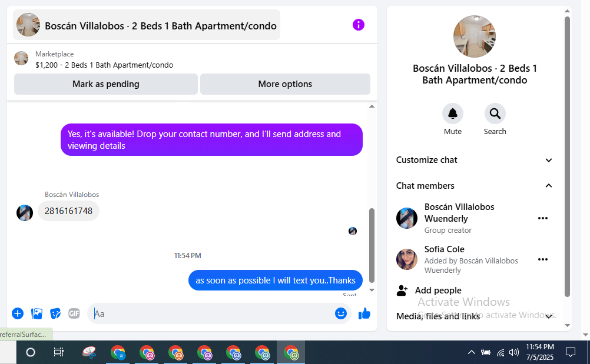
Task: Click the Mark as pending button
Action: 106,84
